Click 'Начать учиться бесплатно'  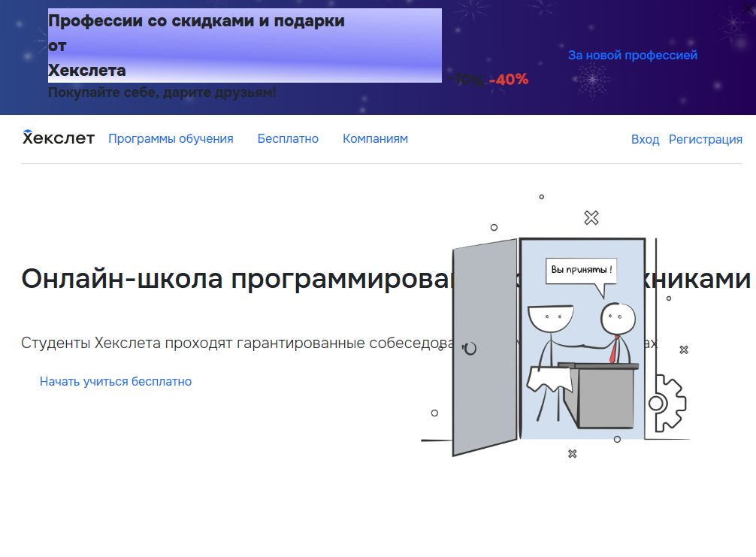coord(116,381)
